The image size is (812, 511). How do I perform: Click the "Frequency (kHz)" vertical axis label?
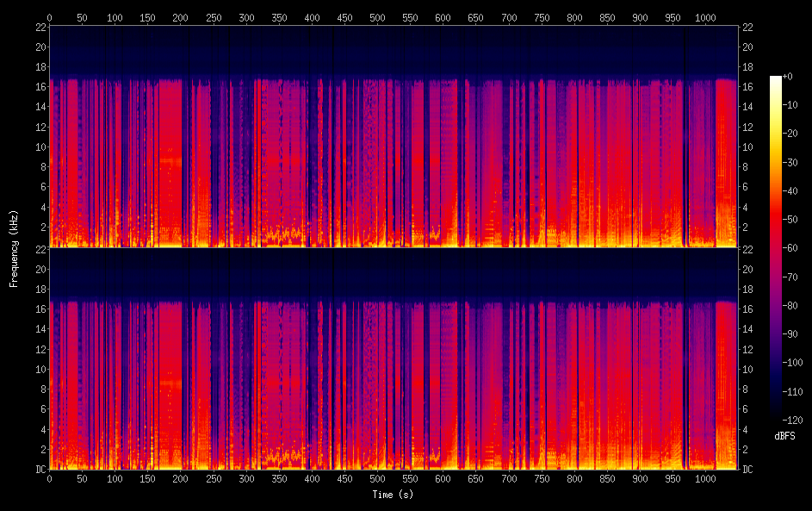[14, 248]
